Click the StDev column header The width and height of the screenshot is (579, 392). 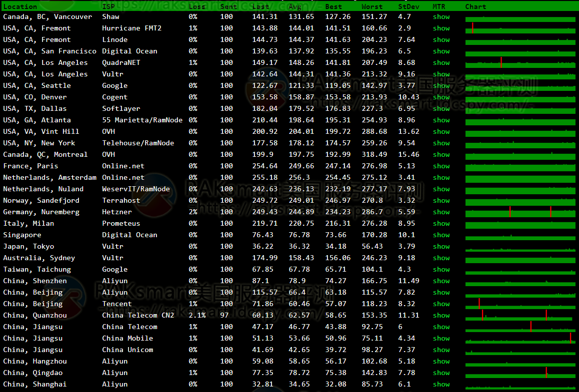[409, 6]
